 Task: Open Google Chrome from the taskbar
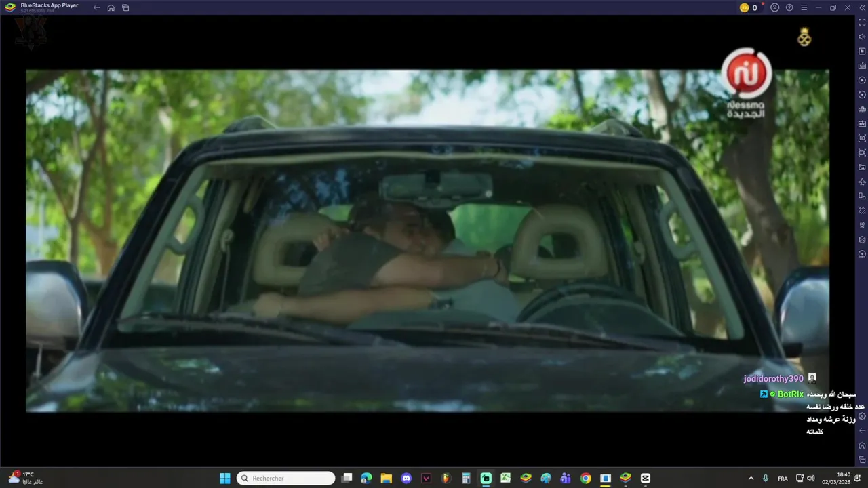pyautogui.click(x=585, y=478)
